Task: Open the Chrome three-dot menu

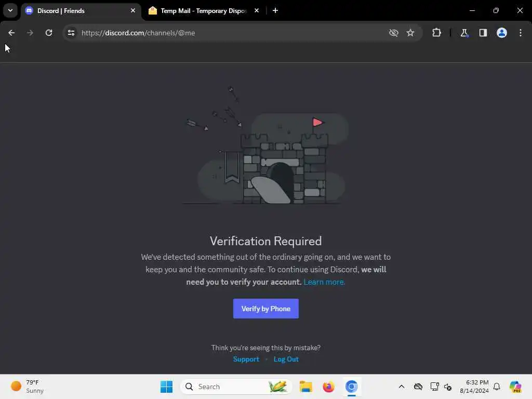Action: (521, 33)
